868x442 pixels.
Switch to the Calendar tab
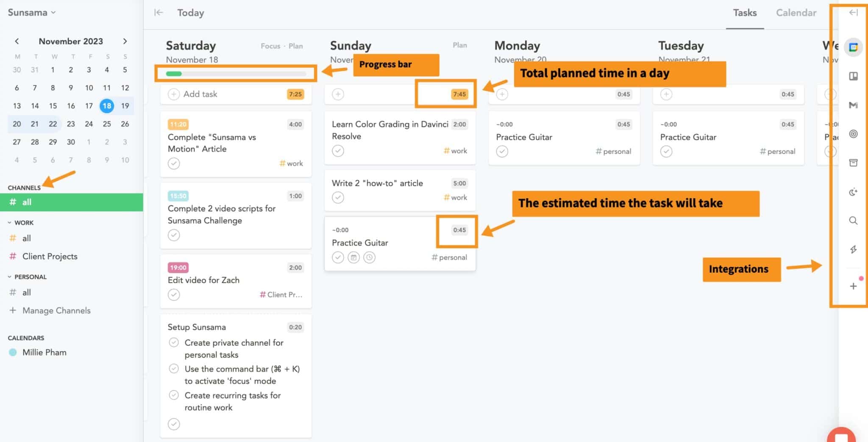click(x=796, y=13)
